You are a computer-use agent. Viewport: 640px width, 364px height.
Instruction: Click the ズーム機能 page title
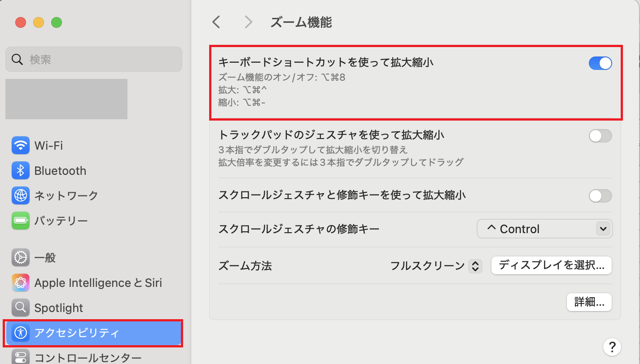[301, 22]
